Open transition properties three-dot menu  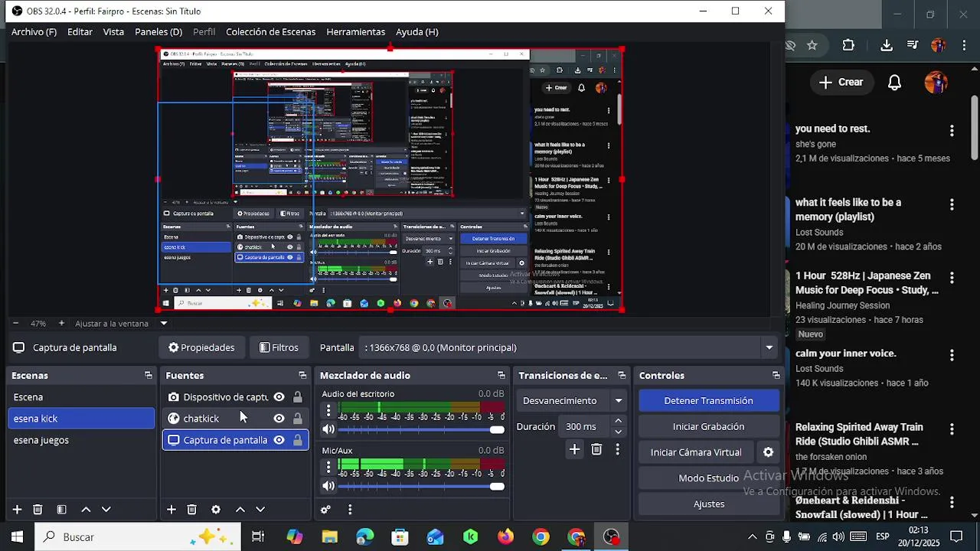[617, 449]
